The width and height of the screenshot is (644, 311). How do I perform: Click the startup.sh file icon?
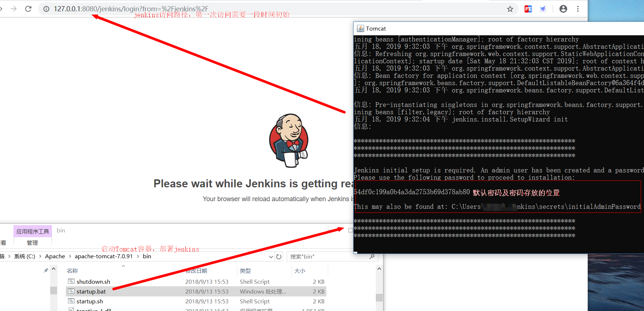tap(71, 301)
